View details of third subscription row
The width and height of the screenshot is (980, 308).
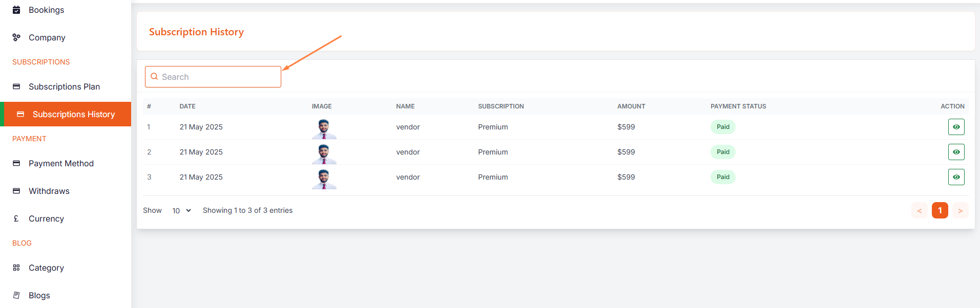pyautogui.click(x=956, y=177)
